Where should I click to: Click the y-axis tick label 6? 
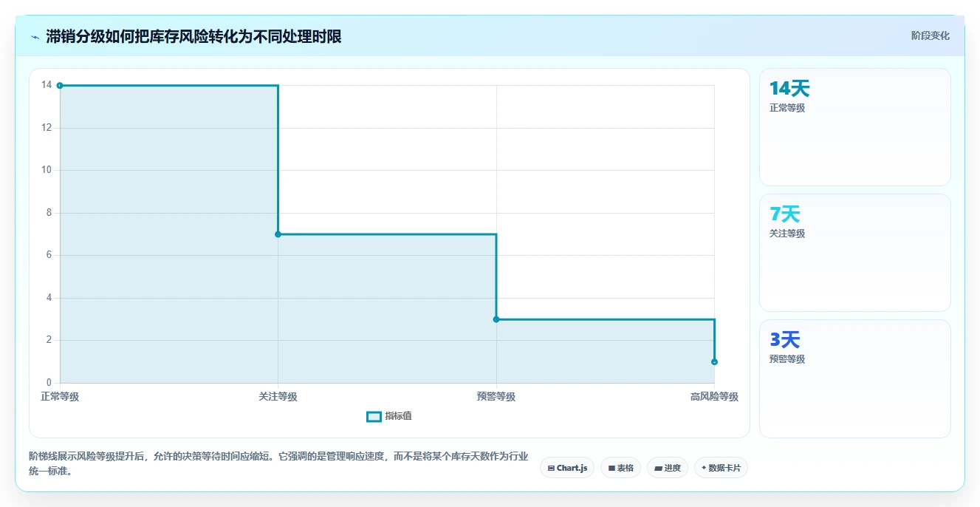[x=49, y=255]
